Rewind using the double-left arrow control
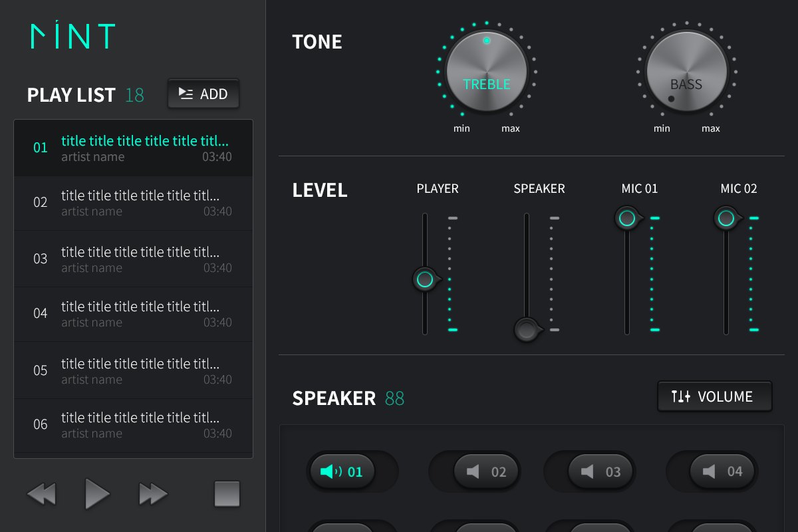The height and width of the screenshot is (532, 798). coord(41,494)
